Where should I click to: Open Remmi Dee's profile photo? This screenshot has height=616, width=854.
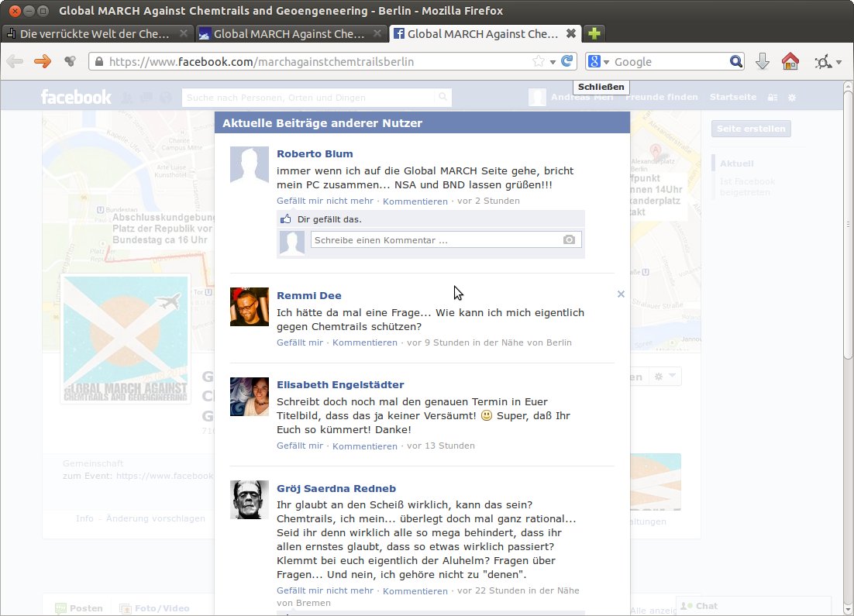click(x=250, y=307)
